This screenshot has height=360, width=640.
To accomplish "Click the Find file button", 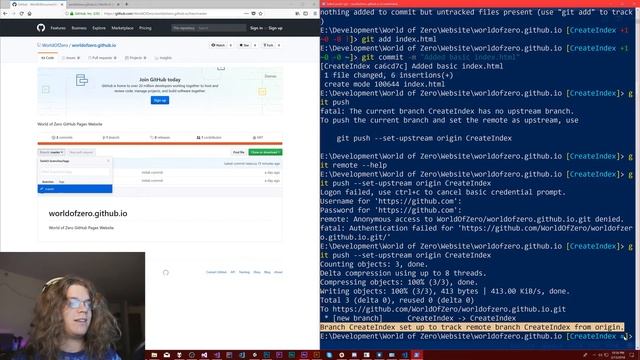I will click(x=239, y=152).
